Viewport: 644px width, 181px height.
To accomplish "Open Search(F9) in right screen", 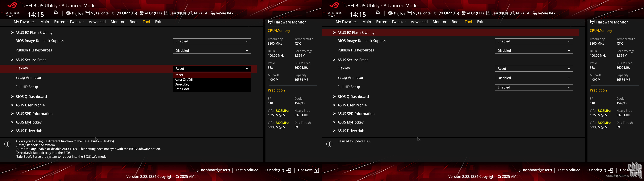I will pos(497,13).
